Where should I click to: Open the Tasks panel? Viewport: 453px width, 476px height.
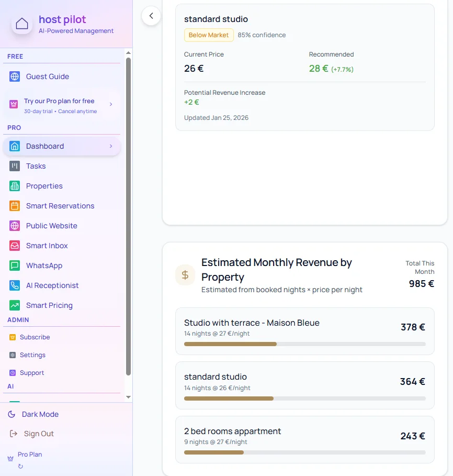pos(35,166)
